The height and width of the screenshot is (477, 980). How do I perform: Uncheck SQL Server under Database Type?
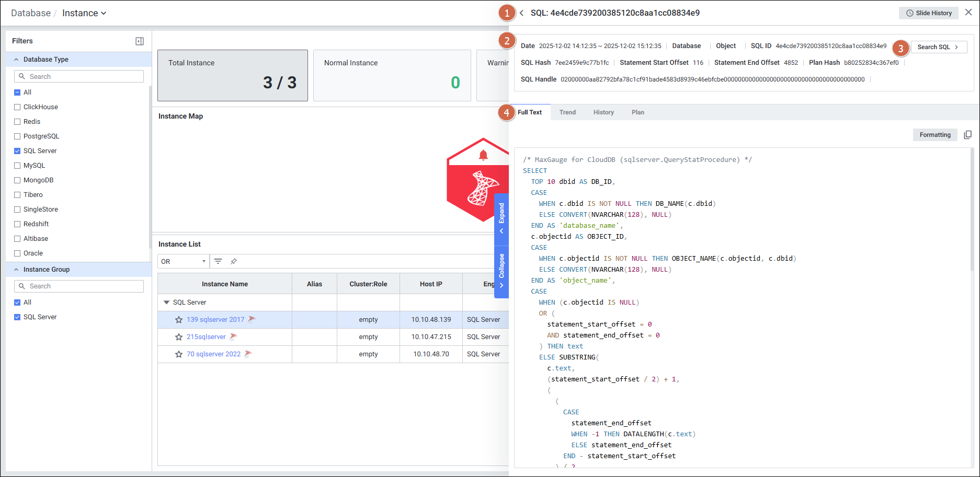coord(17,151)
